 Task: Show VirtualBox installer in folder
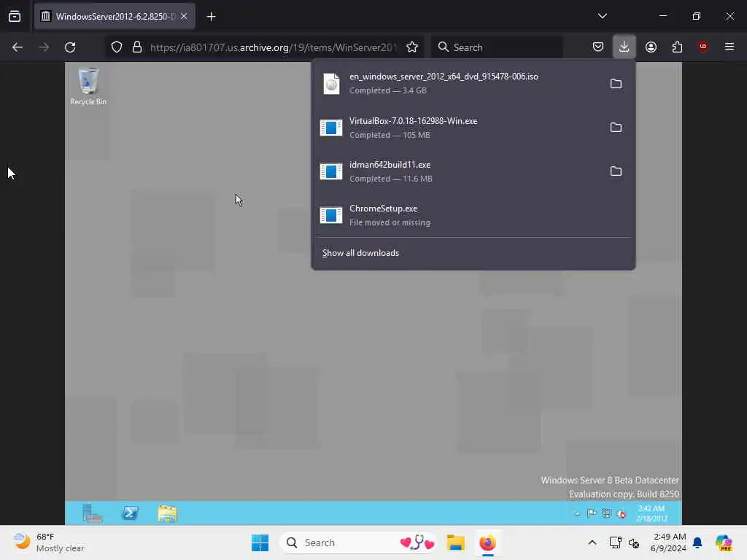pyautogui.click(x=616, y=128)
